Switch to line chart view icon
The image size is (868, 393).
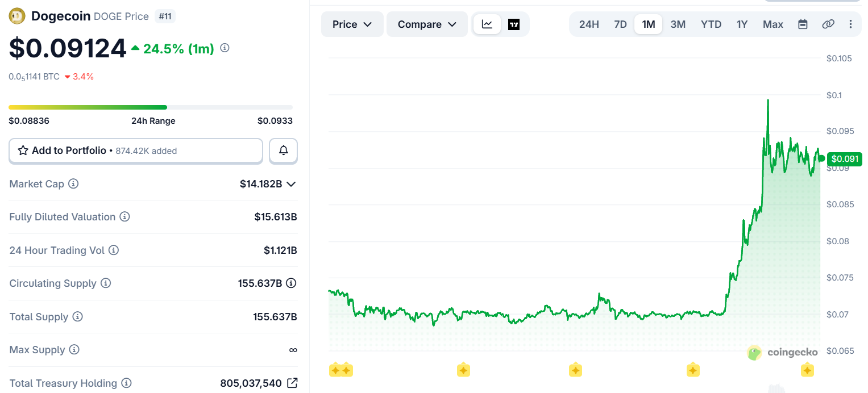pyautogui.click(x=487, y=24)
